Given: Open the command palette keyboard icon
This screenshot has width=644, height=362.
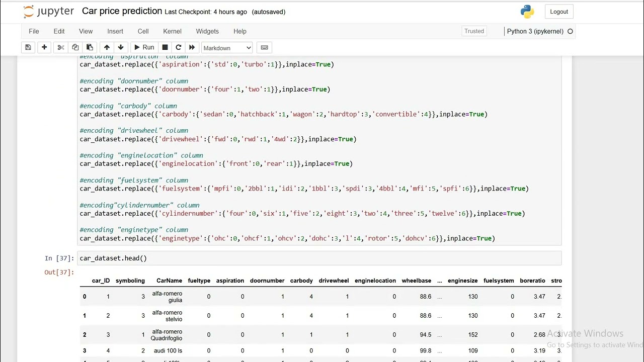Looking at the screenshot, I should coord(264,47).
